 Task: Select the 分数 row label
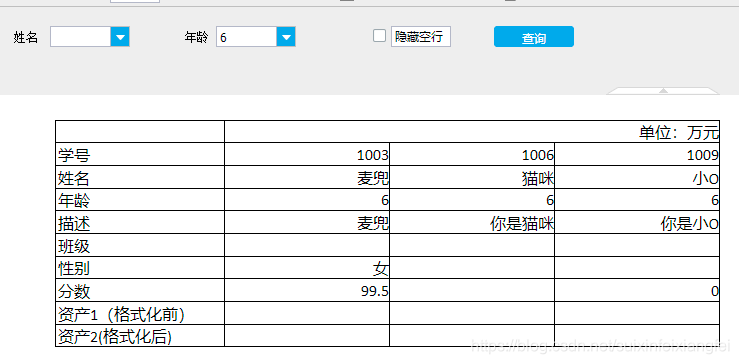[140, 290]
